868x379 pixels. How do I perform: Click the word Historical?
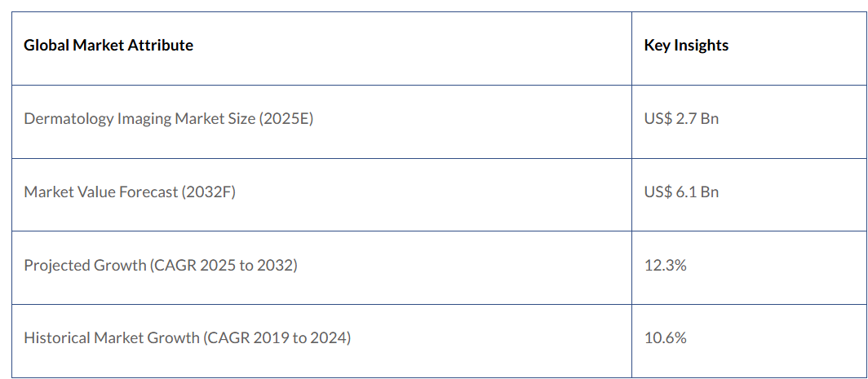(56, 337)
